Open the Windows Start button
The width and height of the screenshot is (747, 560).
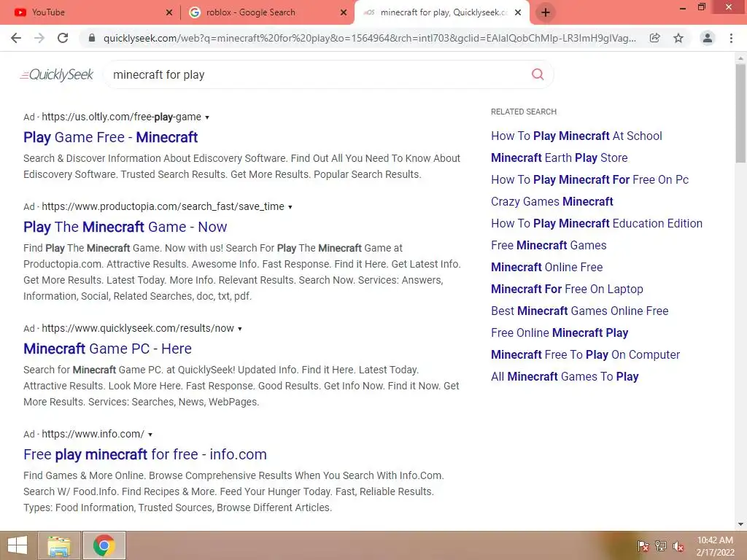click(x=18, y=545)
